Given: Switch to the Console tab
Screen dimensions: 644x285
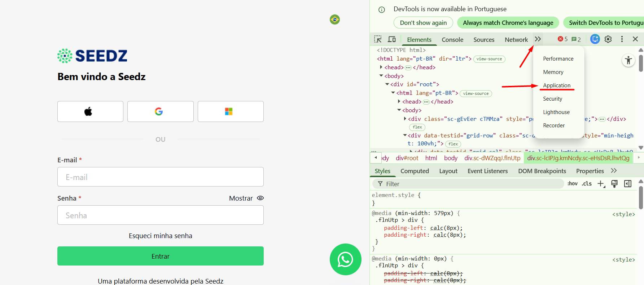Looking at the screenshot, I should pos(452,40).
